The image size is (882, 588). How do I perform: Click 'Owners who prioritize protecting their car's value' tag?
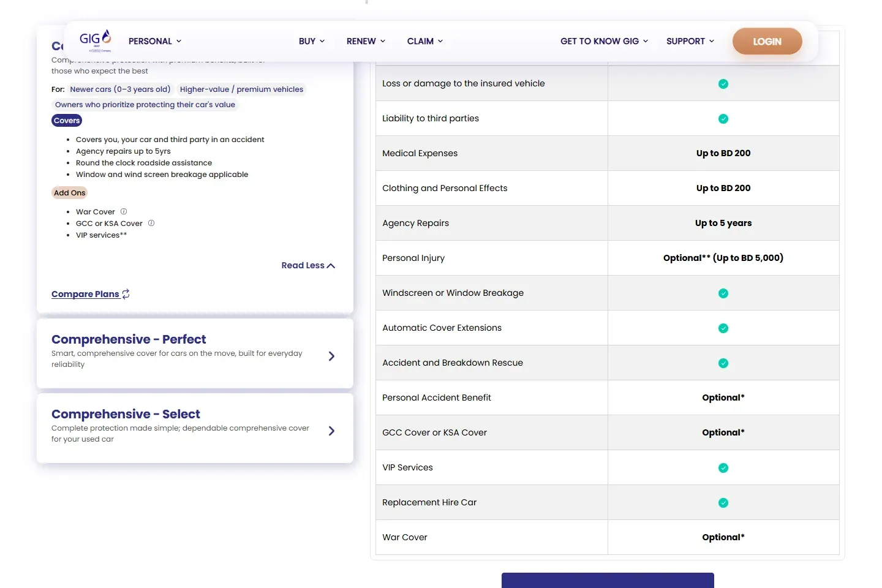145,105
